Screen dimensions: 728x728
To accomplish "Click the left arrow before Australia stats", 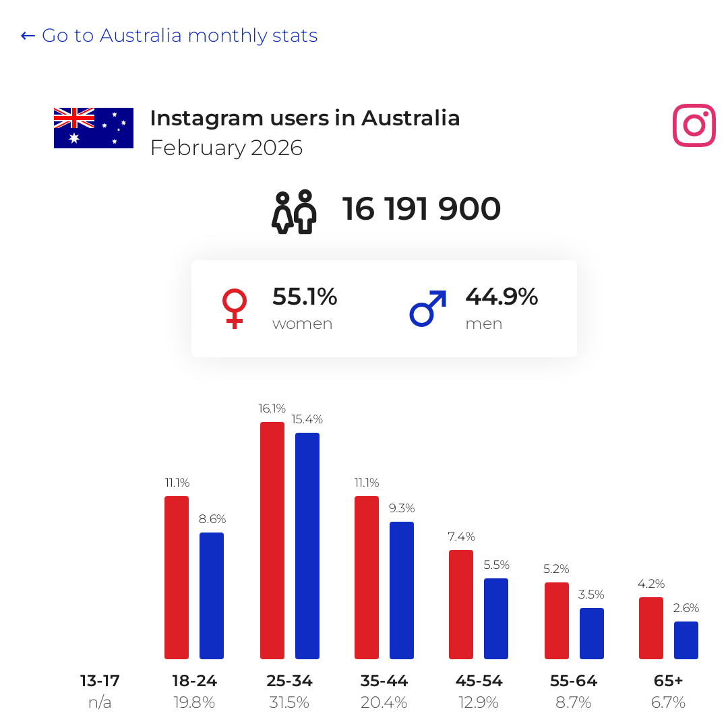I will click(28, 36).
